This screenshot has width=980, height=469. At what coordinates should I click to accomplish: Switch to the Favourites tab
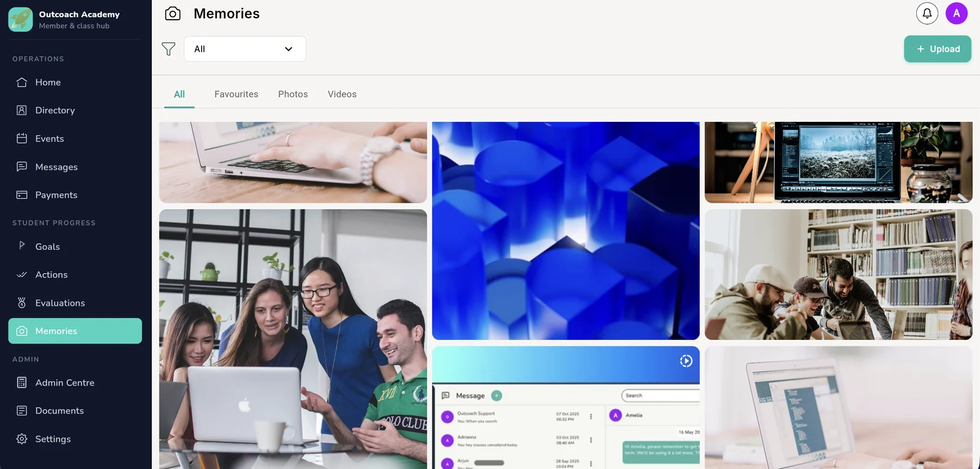tap(236, 94)
